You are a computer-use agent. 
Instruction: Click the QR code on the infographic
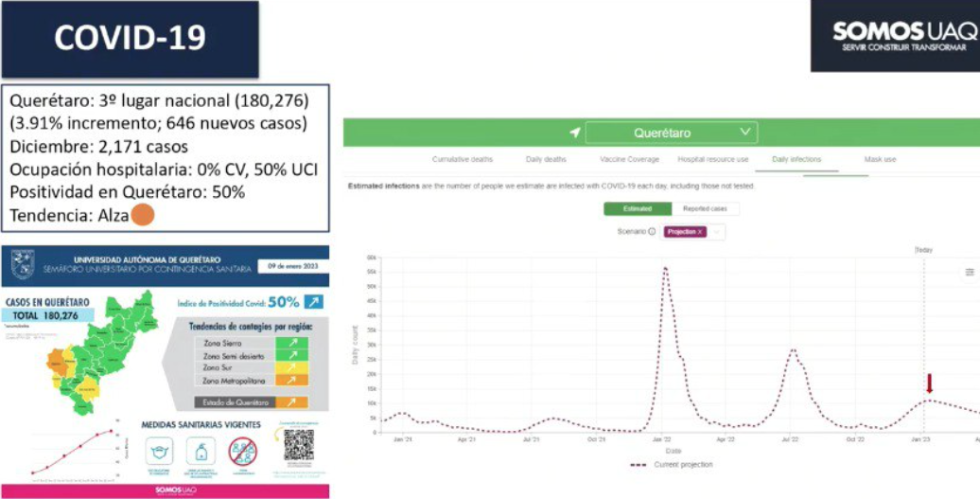pyautogui.click(x=298, y=444)
